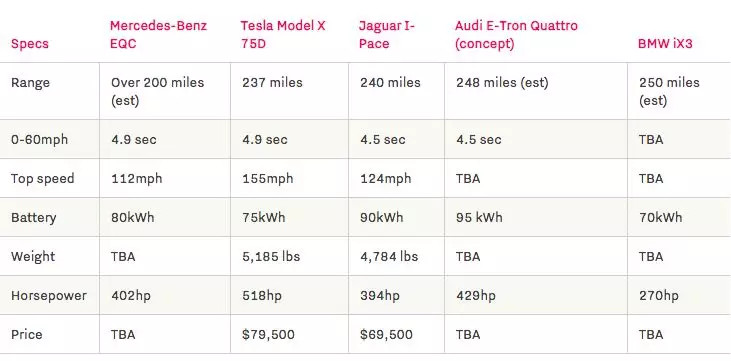The height and width of the screenshot is (361, 731).
Task: Click the 0-60mph row label
Action: tap(39, 139)
